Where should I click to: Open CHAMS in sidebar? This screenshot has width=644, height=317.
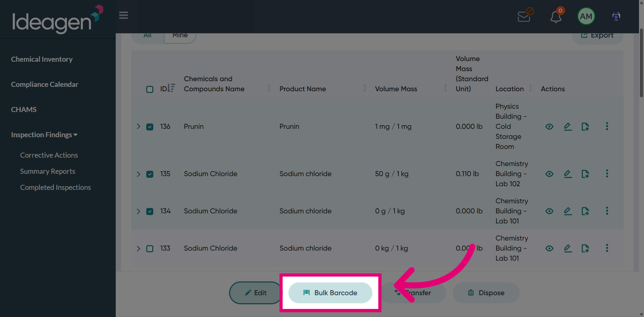tap(24, 109)
